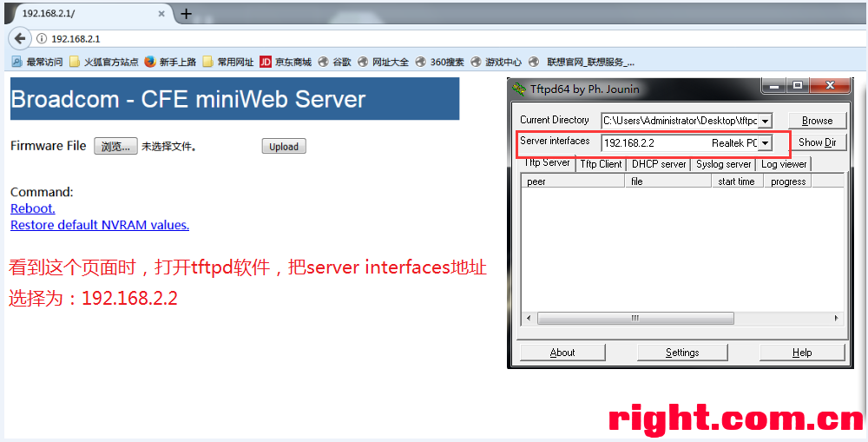Open 常用网址 bookmark folder
The image size is (868, 442).
tap(228, 62)
